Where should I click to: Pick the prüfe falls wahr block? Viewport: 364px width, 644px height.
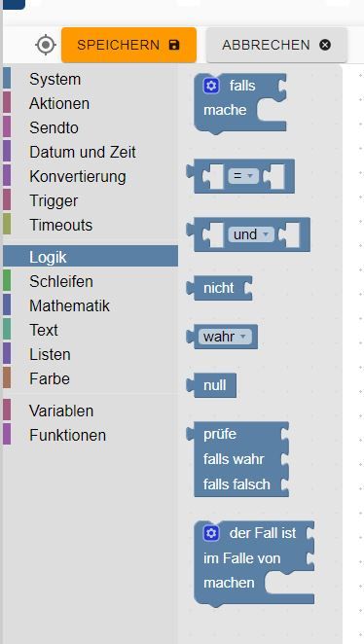[x=237, y=459]
